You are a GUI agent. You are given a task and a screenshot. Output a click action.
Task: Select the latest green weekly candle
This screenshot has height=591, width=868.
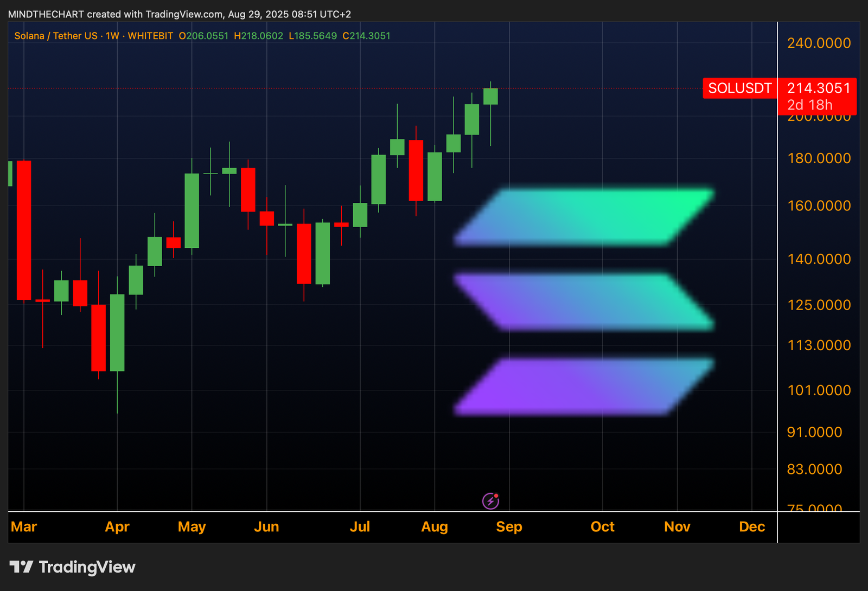pyautogui.click(x=490, y=97)
